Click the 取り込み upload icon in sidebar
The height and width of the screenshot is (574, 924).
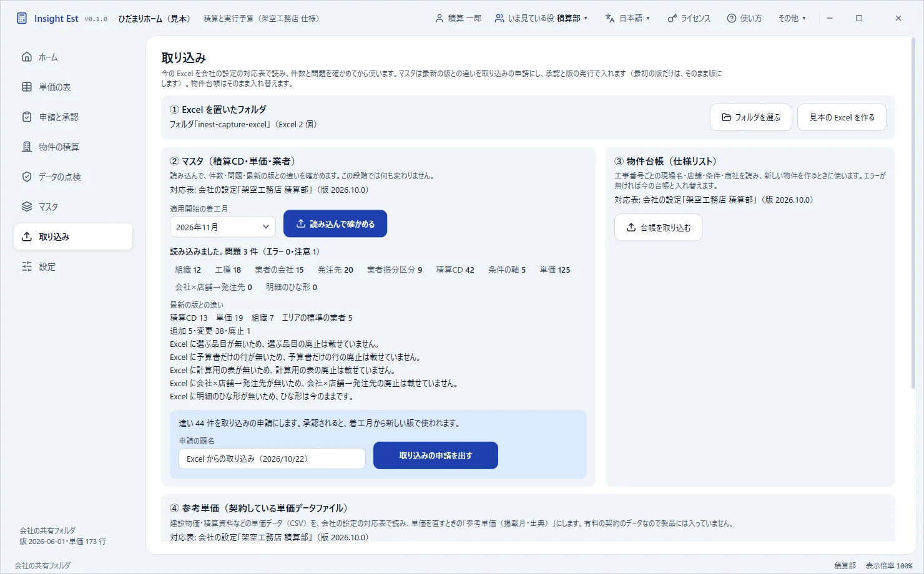(27, 236)
